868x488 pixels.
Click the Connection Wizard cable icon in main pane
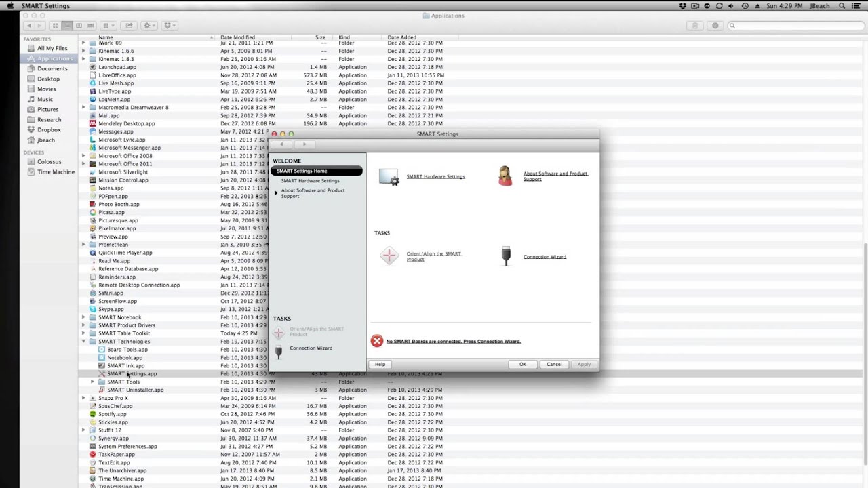click(x=506, y=256)
